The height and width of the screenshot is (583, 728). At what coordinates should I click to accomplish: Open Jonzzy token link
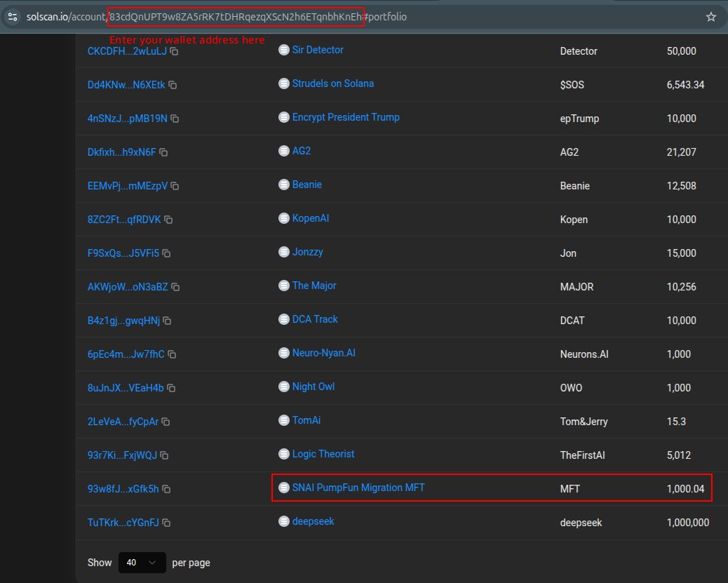307,252
